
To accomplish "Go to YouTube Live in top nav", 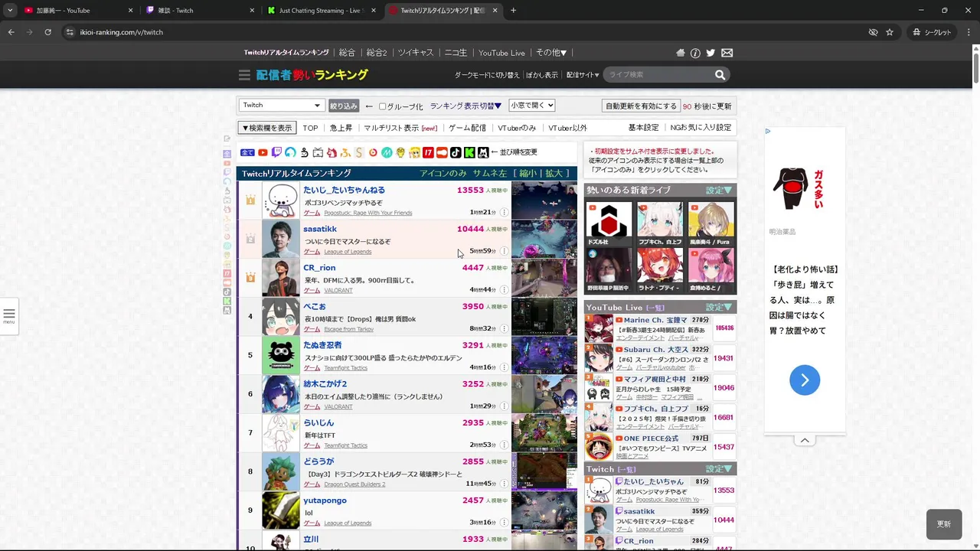I will point(501,53).
